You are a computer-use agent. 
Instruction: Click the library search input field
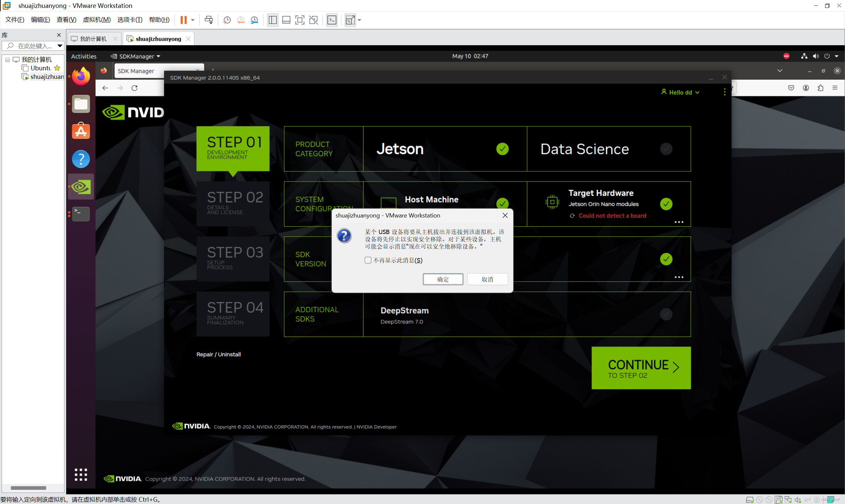point(34,46)
